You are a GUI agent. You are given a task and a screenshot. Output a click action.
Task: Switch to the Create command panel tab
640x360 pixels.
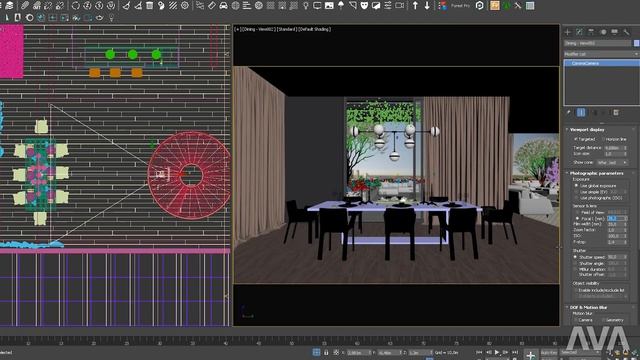567,32
